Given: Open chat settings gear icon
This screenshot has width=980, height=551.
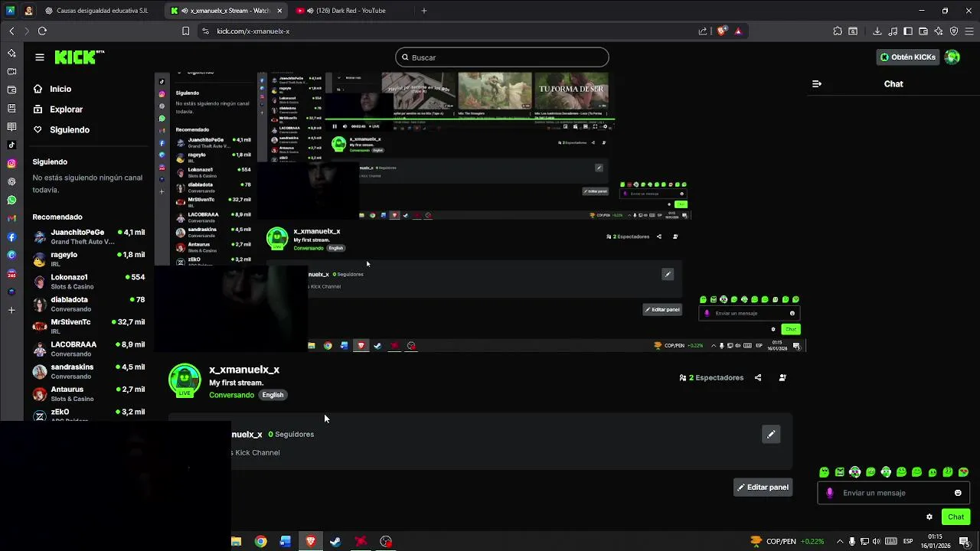Looking at the screenshot, I should pos(929,517).
